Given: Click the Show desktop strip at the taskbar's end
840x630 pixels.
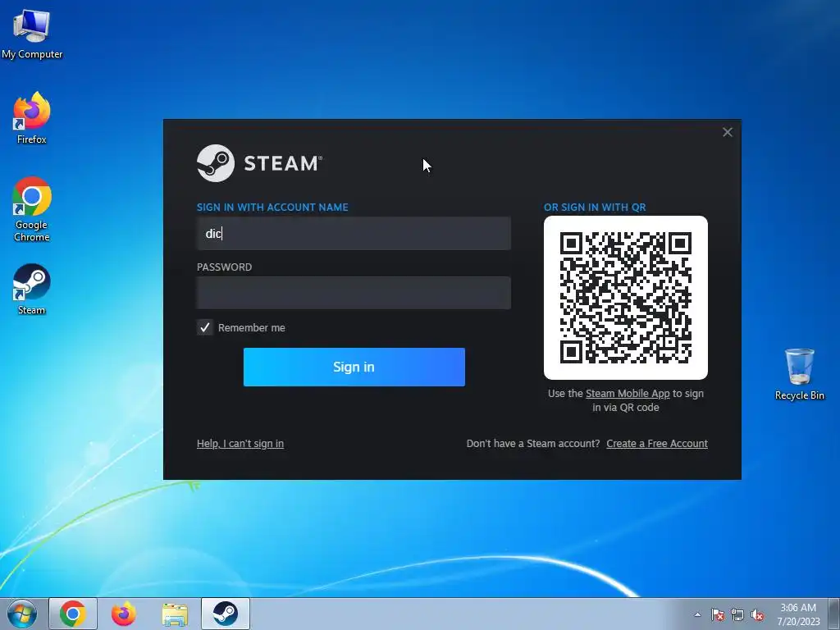Looking at the screenshot, I should point(834,614).
